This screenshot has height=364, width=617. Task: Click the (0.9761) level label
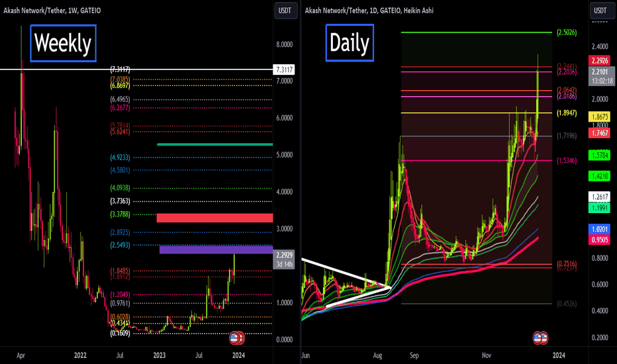click(x=120, y=303)
